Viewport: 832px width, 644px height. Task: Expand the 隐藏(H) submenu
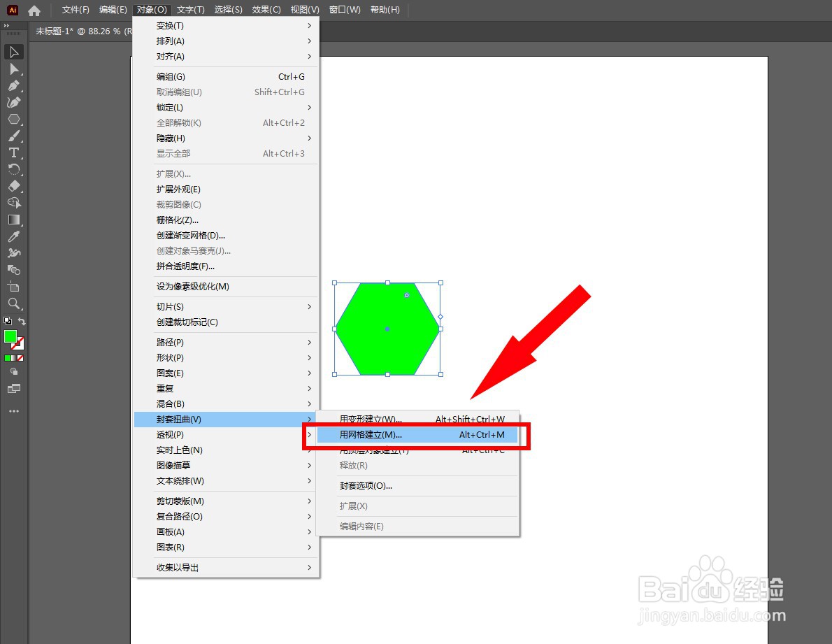pos(227,138)
